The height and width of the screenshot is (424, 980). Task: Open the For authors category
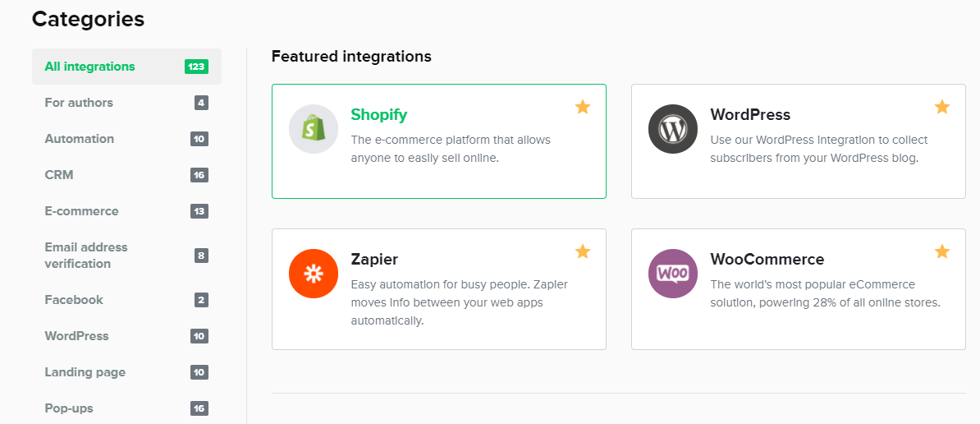coord(79,103)
